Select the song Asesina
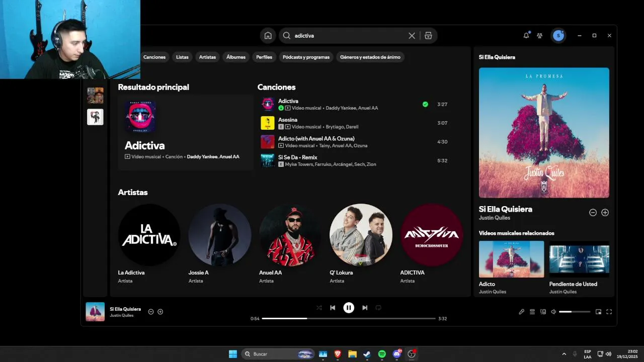The height and width of the screenshot is (362, 644). click(x=288, y=120)
